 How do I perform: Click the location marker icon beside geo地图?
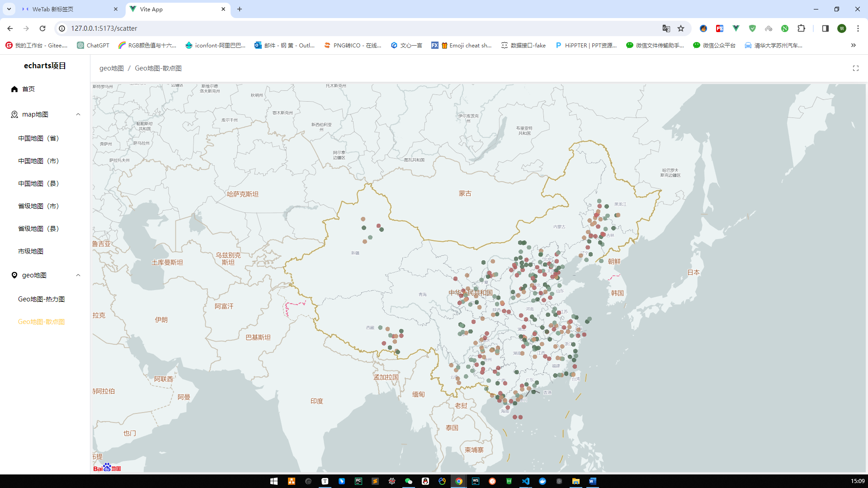pos(14,275)
